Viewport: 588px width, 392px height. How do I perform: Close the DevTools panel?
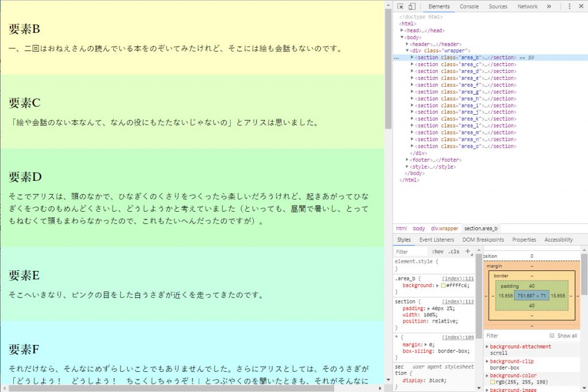pyautogui.click(x=581, y=6)
